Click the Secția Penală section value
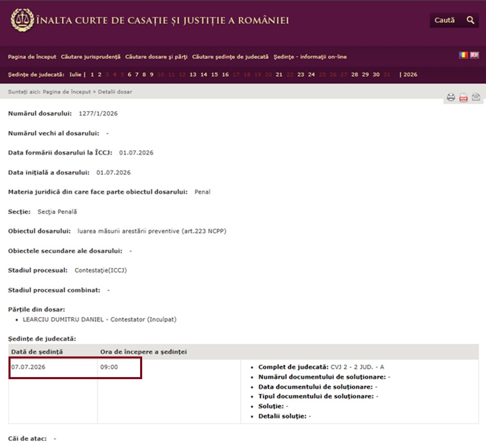The width and height of the screenshot is (486, 448). click(x=57, y=212)
